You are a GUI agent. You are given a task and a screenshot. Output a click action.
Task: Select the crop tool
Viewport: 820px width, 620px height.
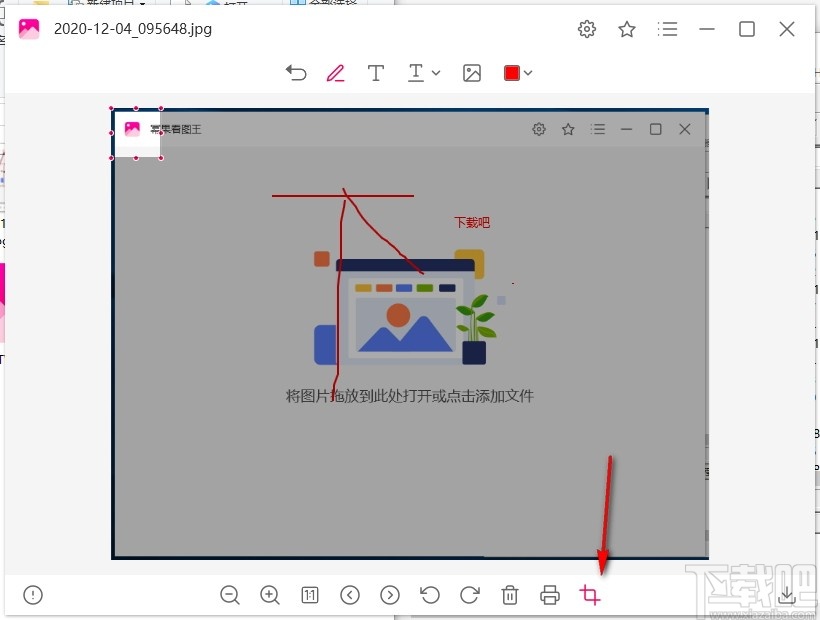click(x=590, y=595)
